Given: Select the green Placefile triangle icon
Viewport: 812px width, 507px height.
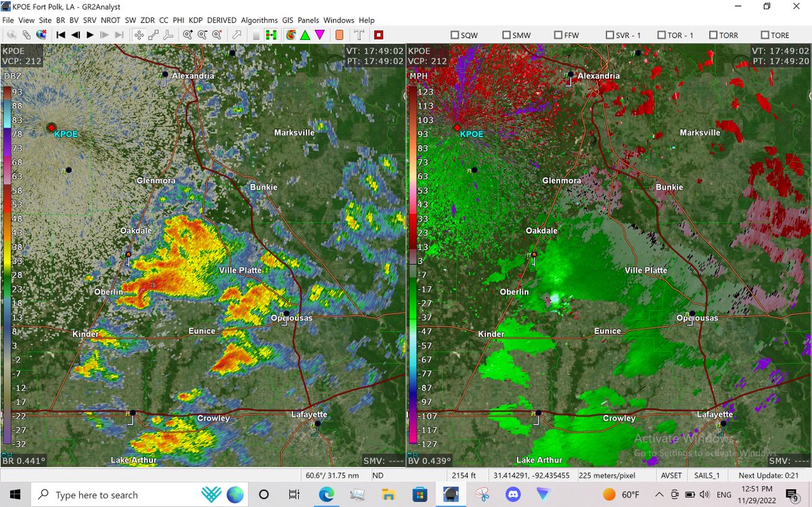Looking at the screenshot, I should pyautogui.click(x=304, y=35).
